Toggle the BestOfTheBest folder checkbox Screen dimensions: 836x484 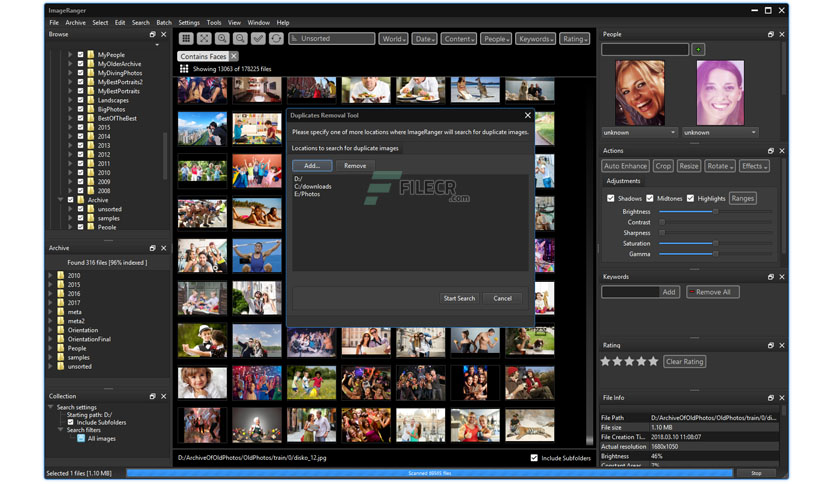tap(81, 118)
